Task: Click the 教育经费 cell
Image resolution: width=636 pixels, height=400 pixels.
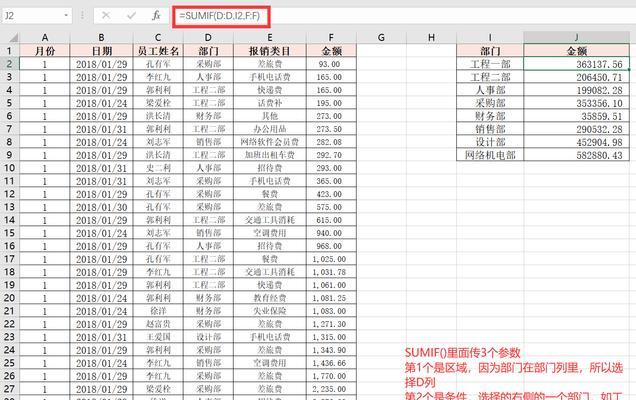Action: point(270,298)
